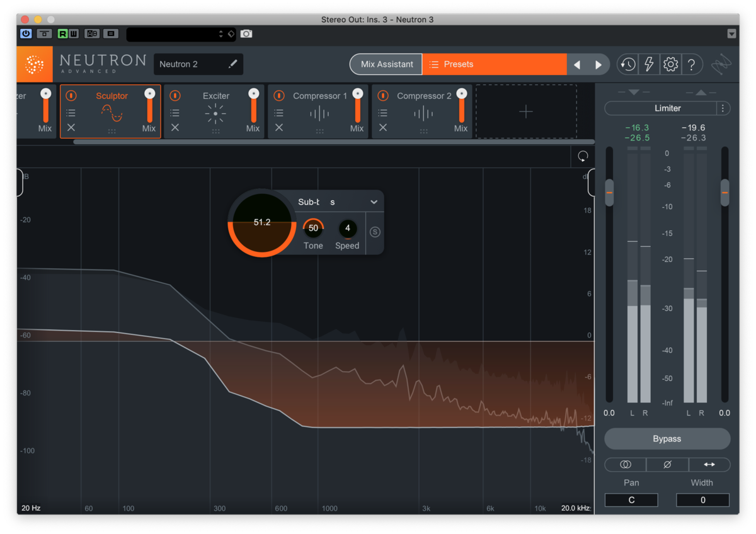
Task: Toggle zero latency lightning bolt icon
Action: coord(648,64)
